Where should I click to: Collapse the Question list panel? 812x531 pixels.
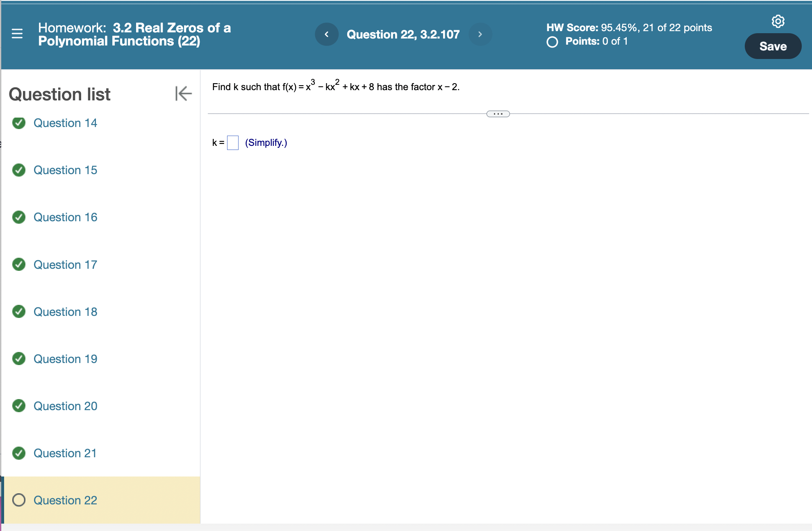pyautogui.click(x=183, y=93)
